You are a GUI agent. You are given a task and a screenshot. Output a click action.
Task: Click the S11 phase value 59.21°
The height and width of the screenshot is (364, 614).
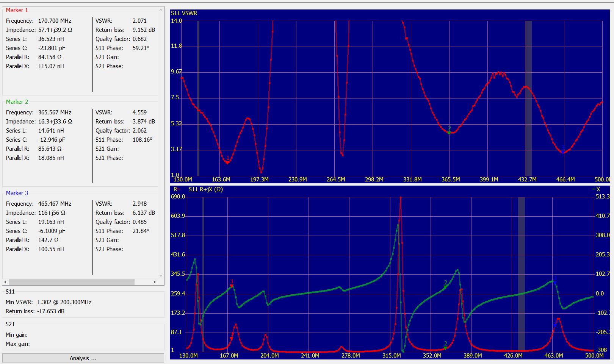[x=141, y=48]
